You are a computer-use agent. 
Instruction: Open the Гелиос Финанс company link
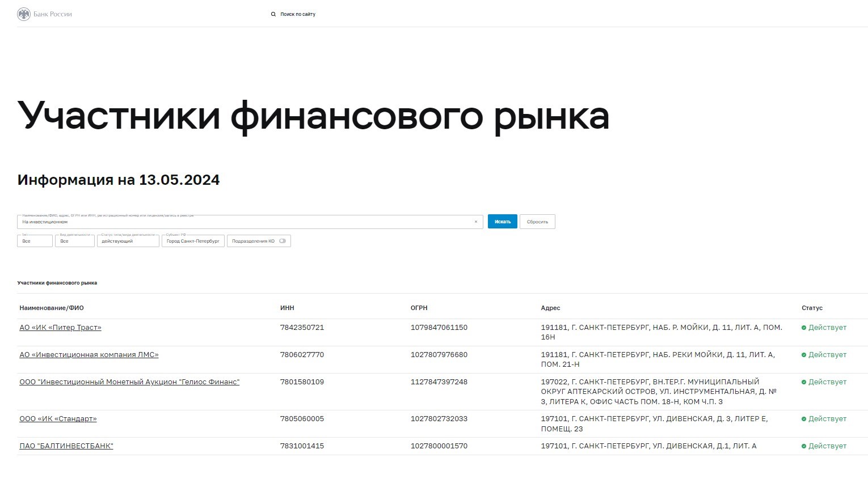point(129,382)
